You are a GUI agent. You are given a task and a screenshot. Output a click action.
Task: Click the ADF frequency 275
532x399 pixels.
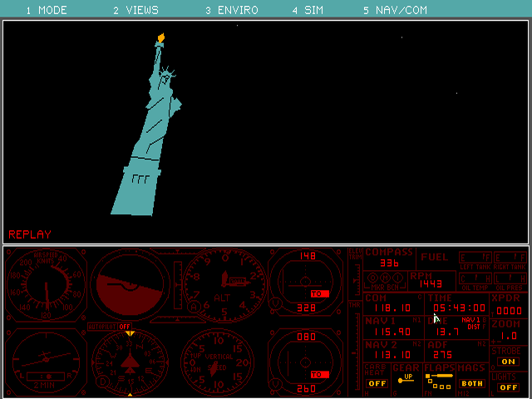(x=443, y=355)
